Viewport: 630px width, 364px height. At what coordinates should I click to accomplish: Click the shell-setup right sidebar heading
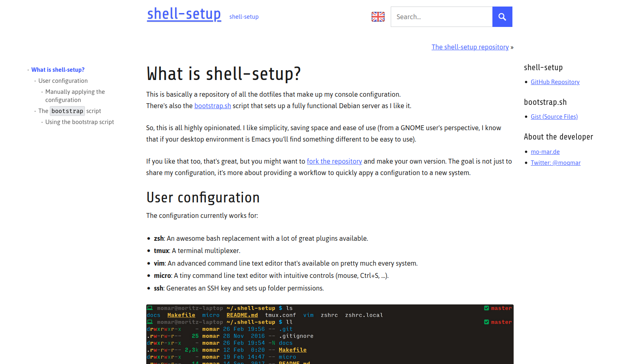[x=543, y=68]
